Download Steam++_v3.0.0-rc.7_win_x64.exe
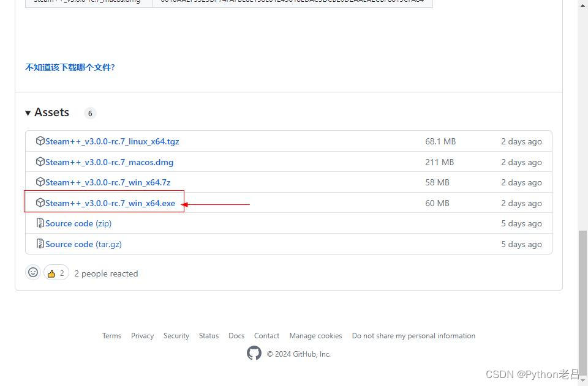This screenshot has height=386, width=588. tap(110, 203)
